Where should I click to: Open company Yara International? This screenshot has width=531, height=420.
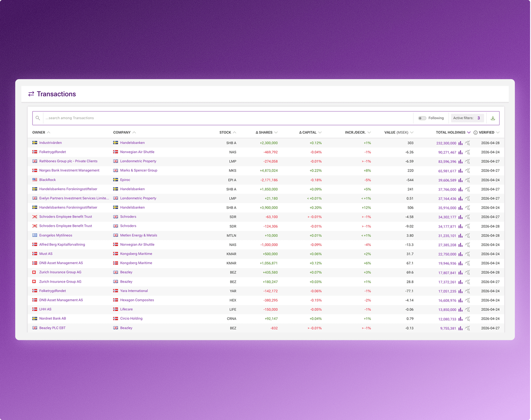point(134,291)
